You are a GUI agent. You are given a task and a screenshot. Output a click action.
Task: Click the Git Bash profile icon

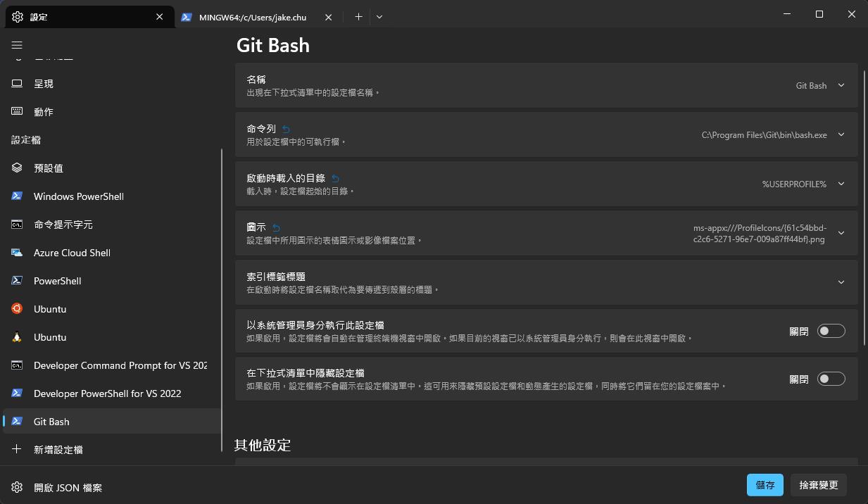pyautogui.click(x=17, y=421)
